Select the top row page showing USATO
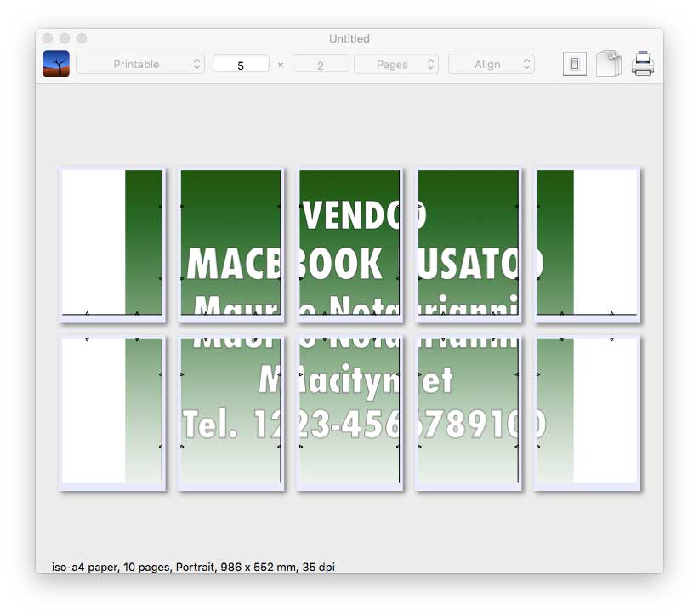The width and height of the screenshot is (699, 616). point(469,244)
